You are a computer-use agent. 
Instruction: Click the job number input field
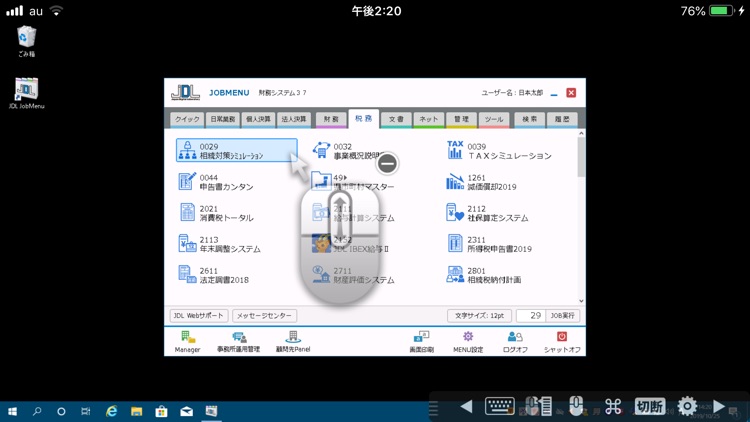530,316
